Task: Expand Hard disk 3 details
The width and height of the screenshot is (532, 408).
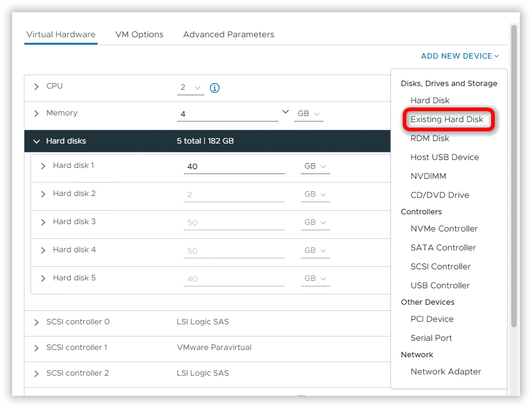Action: [43, 222]
